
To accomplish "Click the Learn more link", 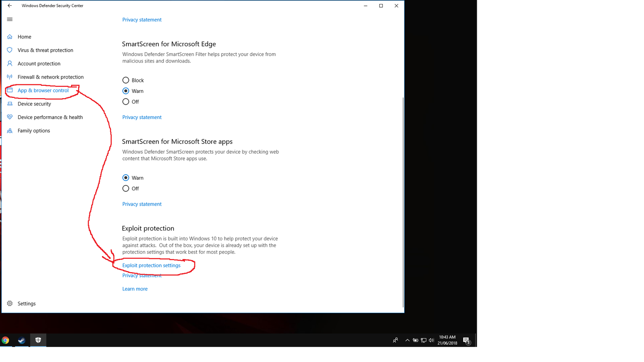I will (x=135, y=289).
